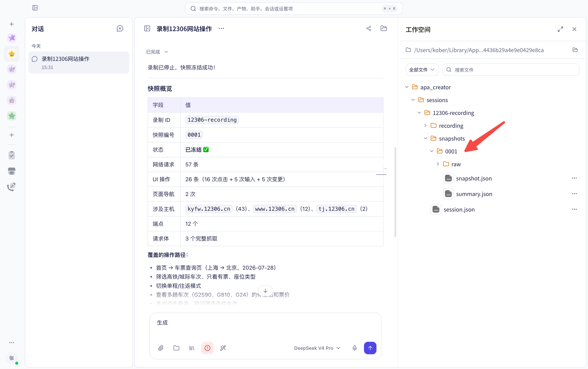Collapse the snapshots folder

pos(425,138)
